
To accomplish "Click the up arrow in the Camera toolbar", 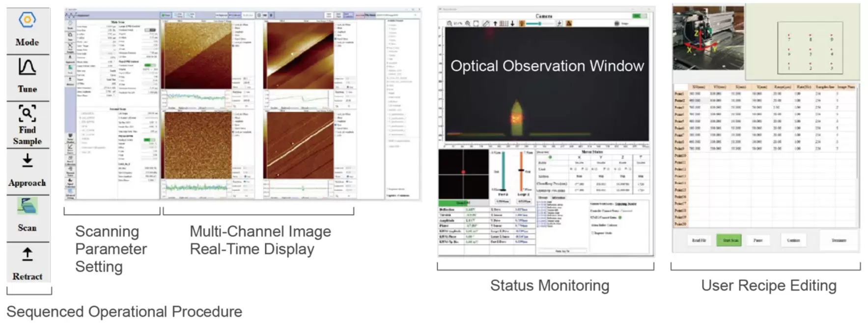I will pos(495,24).
